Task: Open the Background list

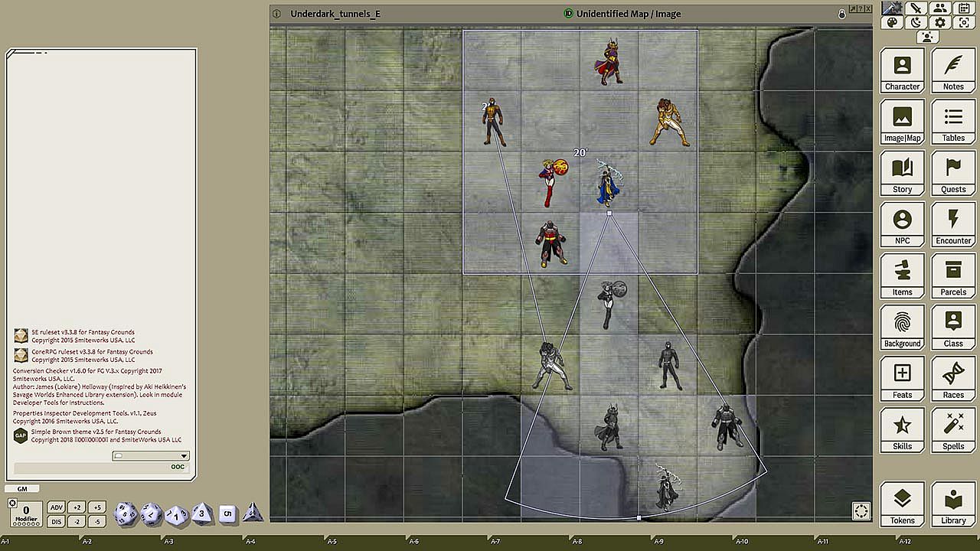Action: (x=902, y=328)
